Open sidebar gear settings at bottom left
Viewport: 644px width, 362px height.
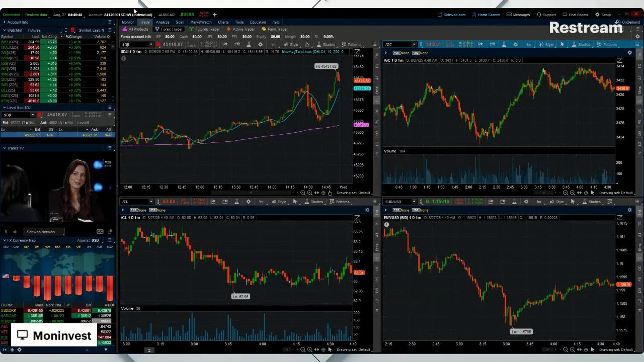(19, 349)
